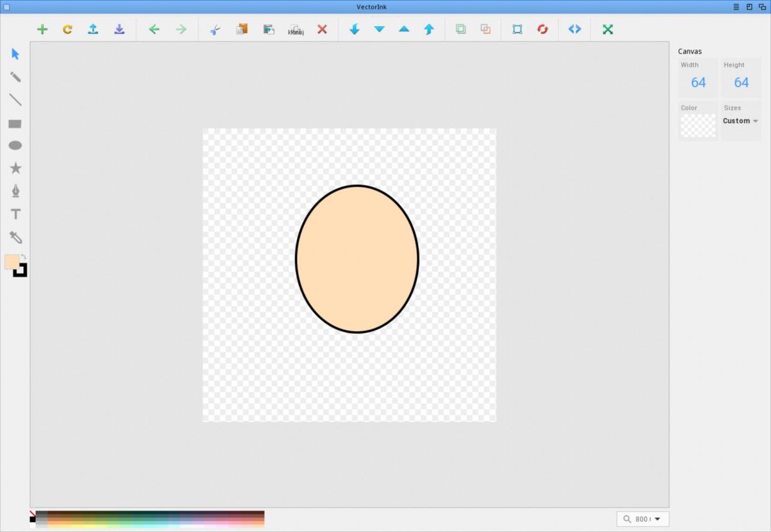Image resolution: width=771 pixels, height=532 pixels.
Task: Choose the Text tool
Action: click(15, 214)
